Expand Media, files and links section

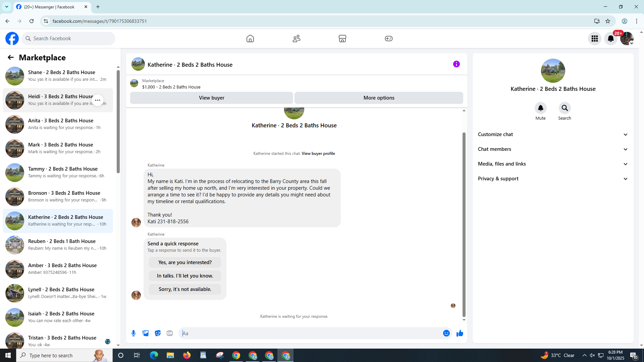553,164
